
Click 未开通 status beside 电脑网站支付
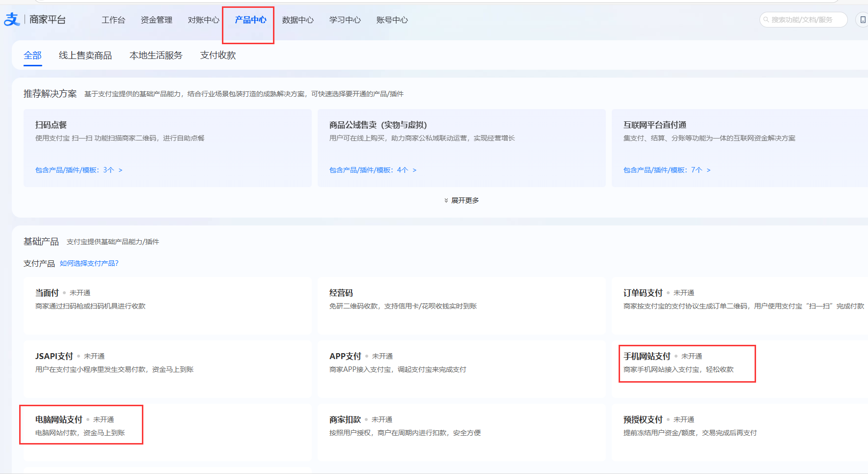[x=104, y=419]
